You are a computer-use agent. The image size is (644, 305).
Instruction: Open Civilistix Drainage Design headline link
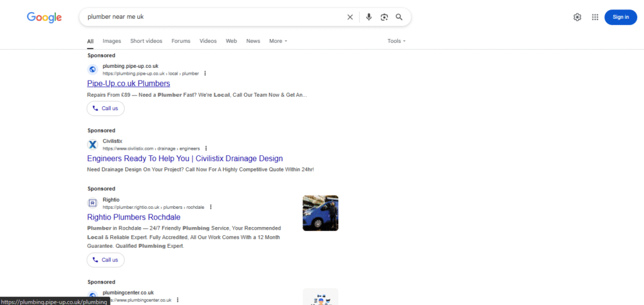(185, 158)
